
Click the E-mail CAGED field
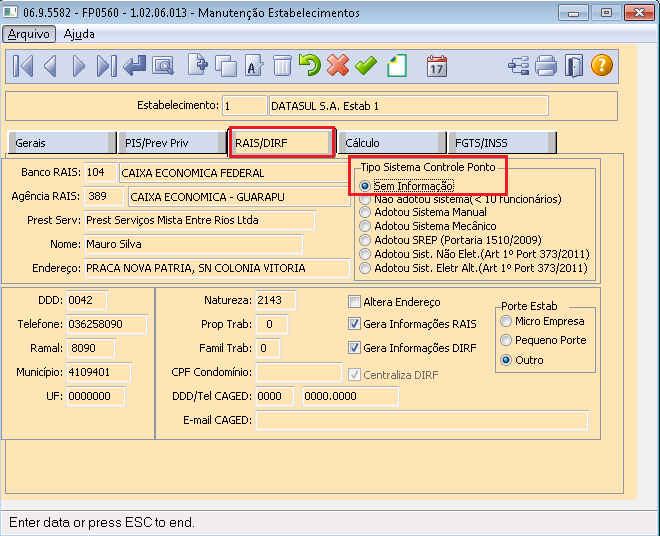[422, 420]
